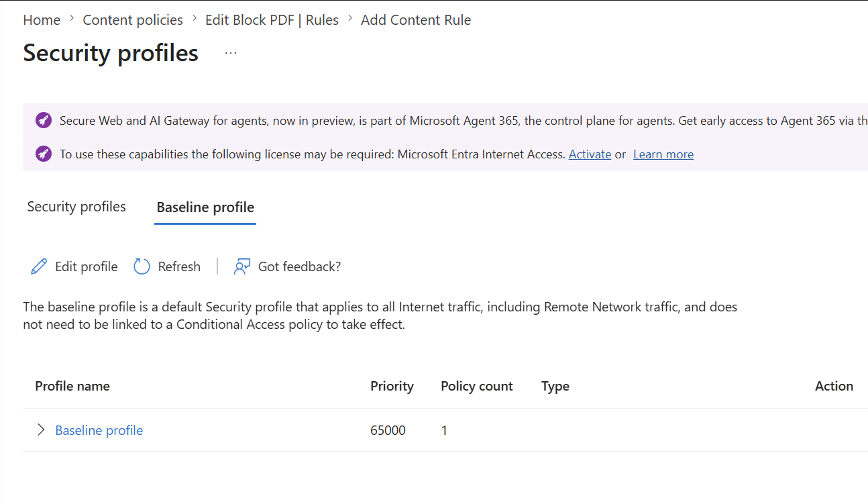Click the Policy count column header
This screenshot has height=504, width=868.
click(x=476, y=386)
